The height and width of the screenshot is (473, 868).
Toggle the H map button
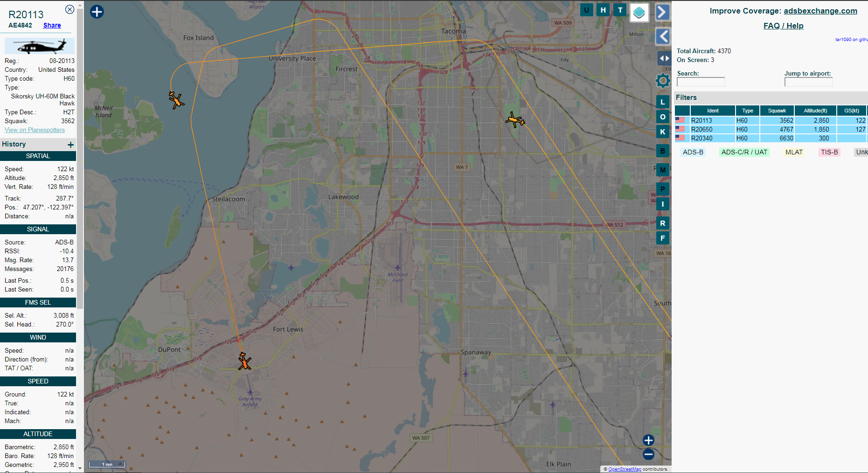[603, 10]
